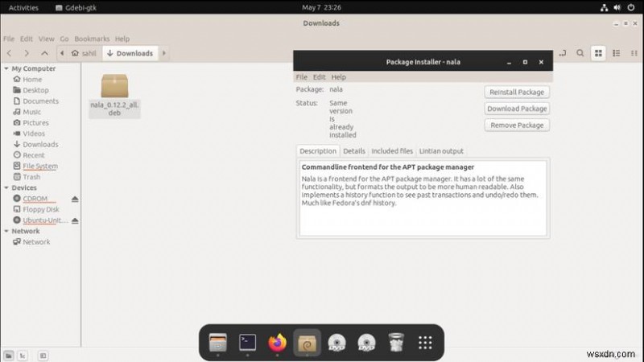This screenshot has height=362, width=644.
Task: Show places in sidebar button
Action: pyautogui.click(x=9, y=356)
